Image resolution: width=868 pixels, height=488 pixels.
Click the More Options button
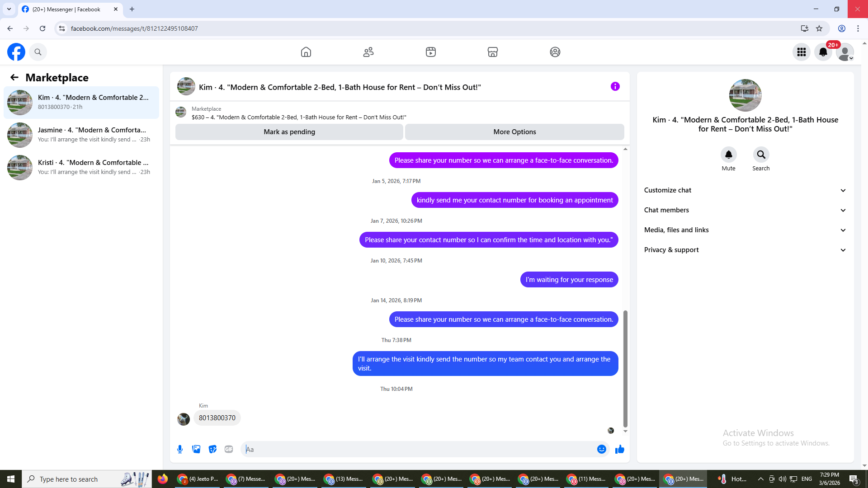(x=514, y=132)
